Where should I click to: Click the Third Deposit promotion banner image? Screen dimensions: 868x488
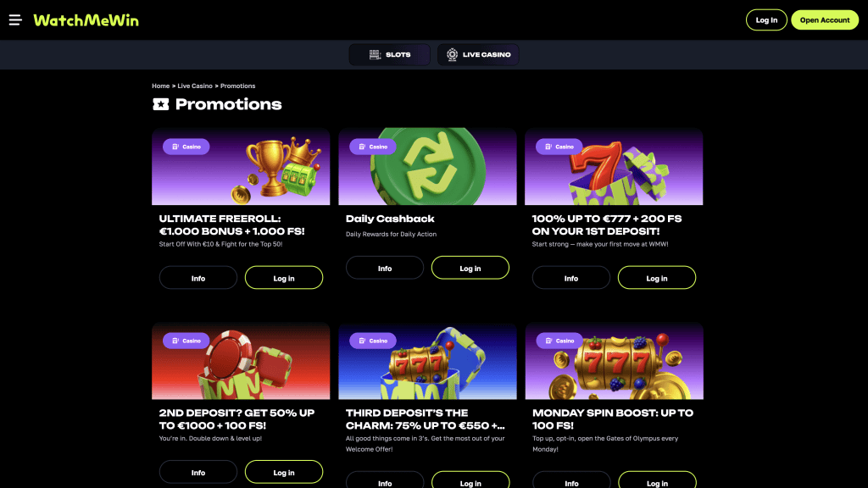pyautogui.click(x=427, y=360)
